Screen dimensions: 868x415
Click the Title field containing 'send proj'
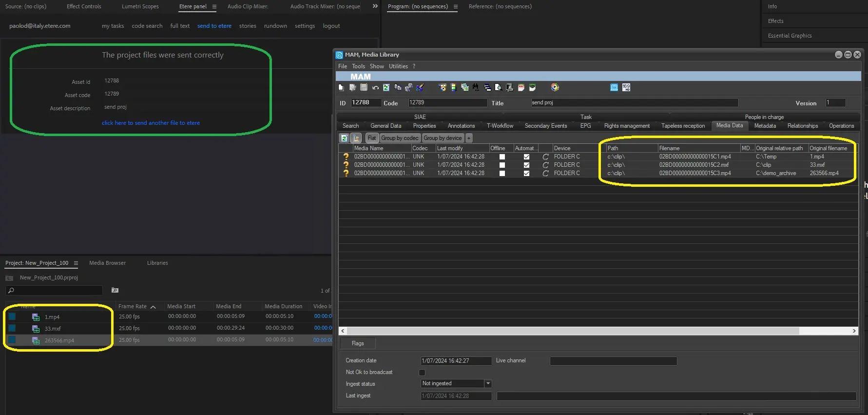(x=634, y=103)
